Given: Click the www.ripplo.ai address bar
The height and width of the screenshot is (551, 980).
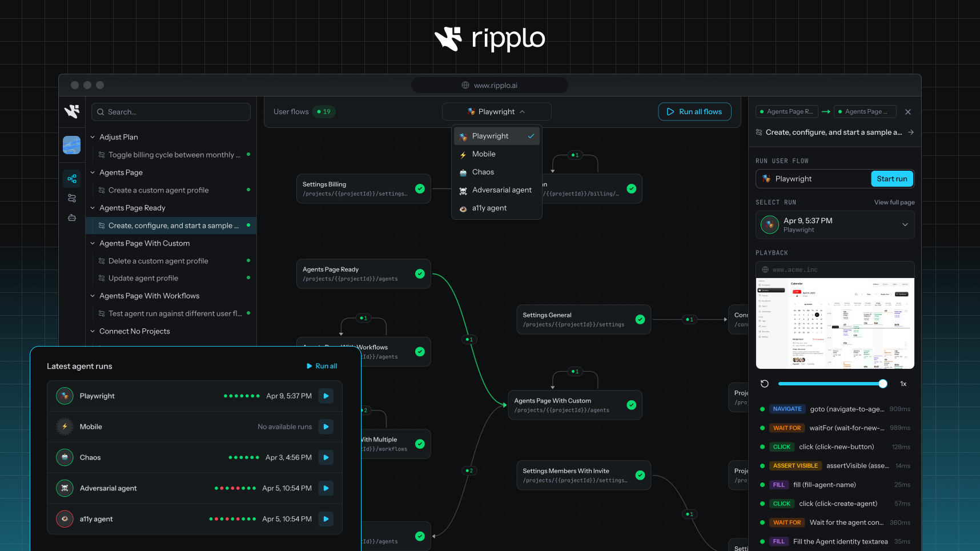Looking at the screenshot, I should (489, 85).
